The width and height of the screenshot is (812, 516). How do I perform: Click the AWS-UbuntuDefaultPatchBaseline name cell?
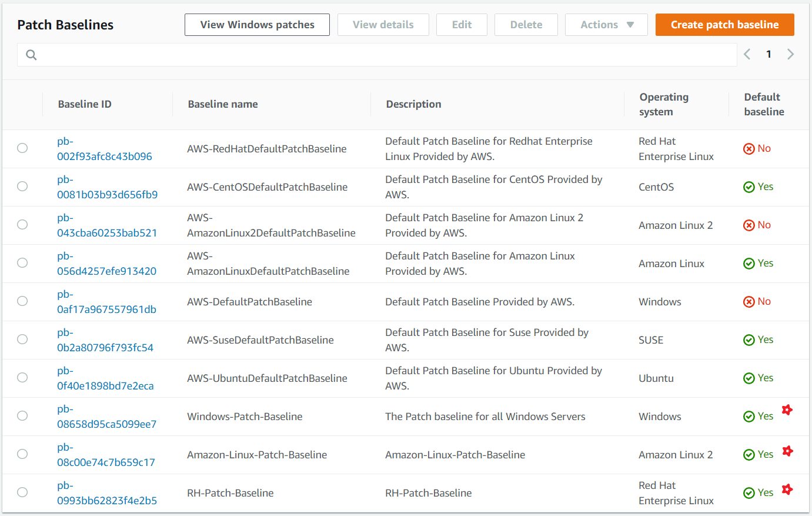pos(267,378)
